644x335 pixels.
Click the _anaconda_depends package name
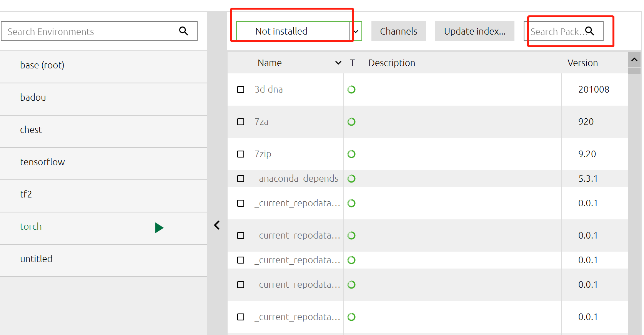[296, 179]
